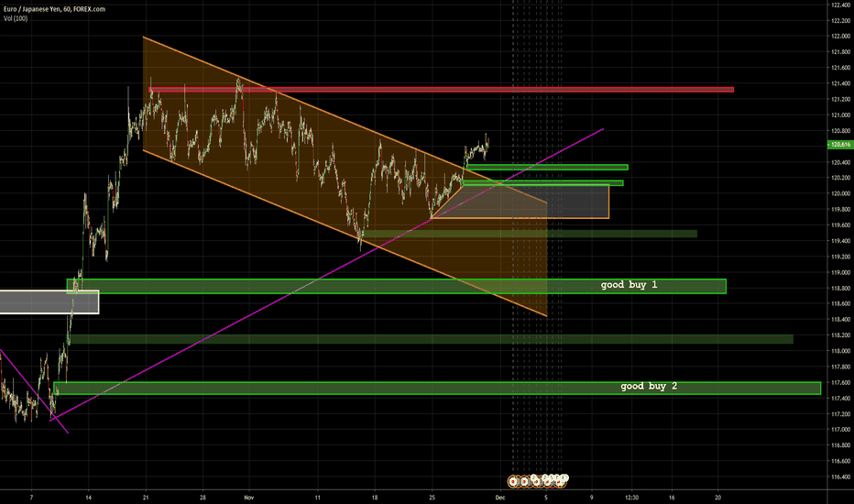Click the 20 date label on time axis
Screen dimensions: 854x504
coord(717,496)
